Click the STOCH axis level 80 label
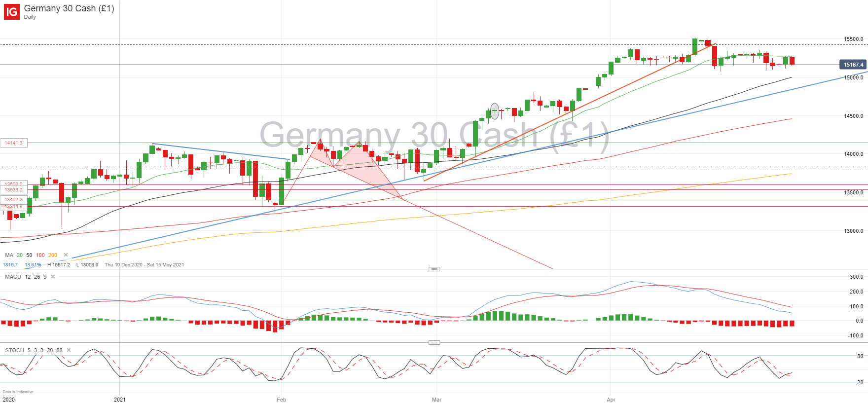This screenshot has height=404, width=868. [x=860, y=356]
